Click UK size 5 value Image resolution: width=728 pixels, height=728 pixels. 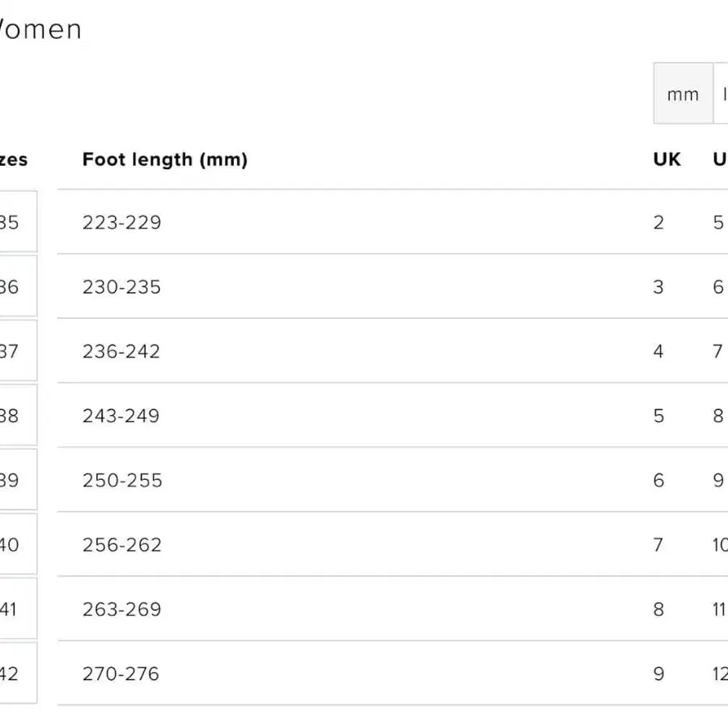(x=658, y=416)
